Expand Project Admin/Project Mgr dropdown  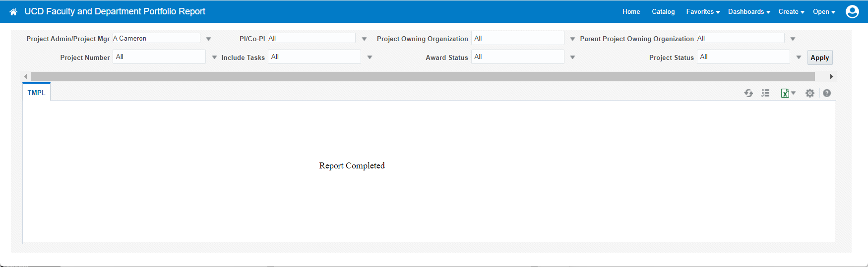point(208,39)
